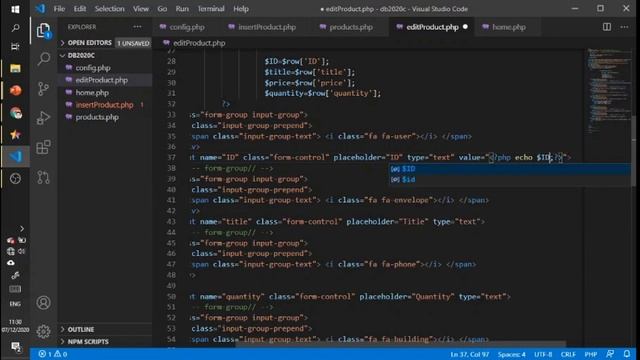Click the Windows taskbar search icon
This screenshot has height=360, width=640.
(15, 28)
